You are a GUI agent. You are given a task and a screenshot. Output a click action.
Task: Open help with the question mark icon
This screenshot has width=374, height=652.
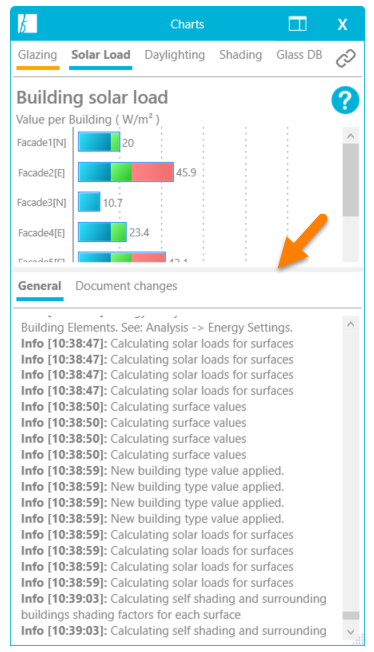[345, 100]
